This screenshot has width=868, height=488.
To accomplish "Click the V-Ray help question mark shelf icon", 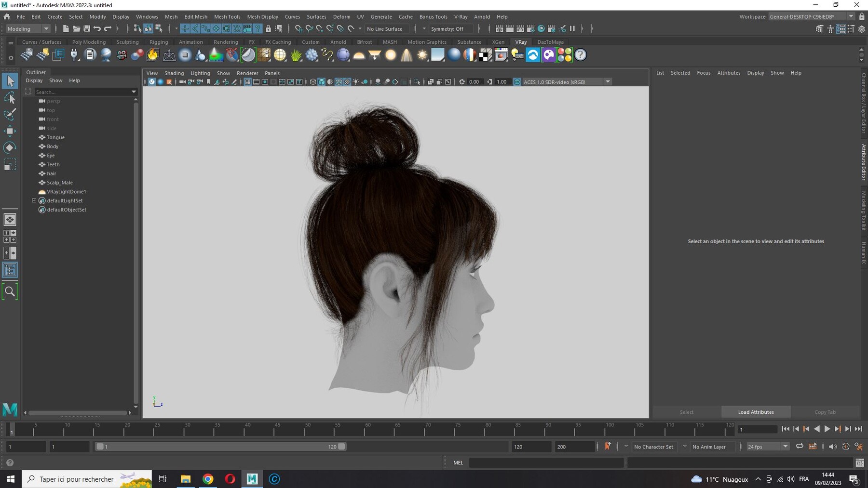I will pyautogui.click(x=581, y=55).
